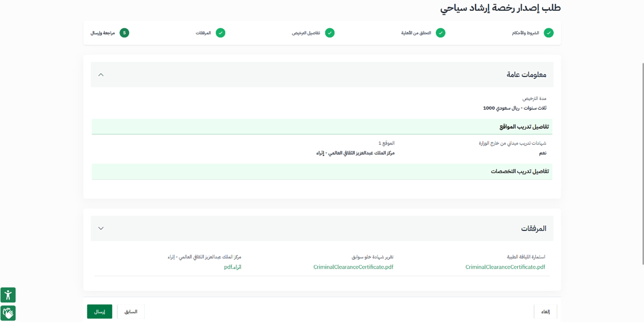Click the إلغاء cancel button
Viewport: 644px width, 322px height.
tap(545, 312)
